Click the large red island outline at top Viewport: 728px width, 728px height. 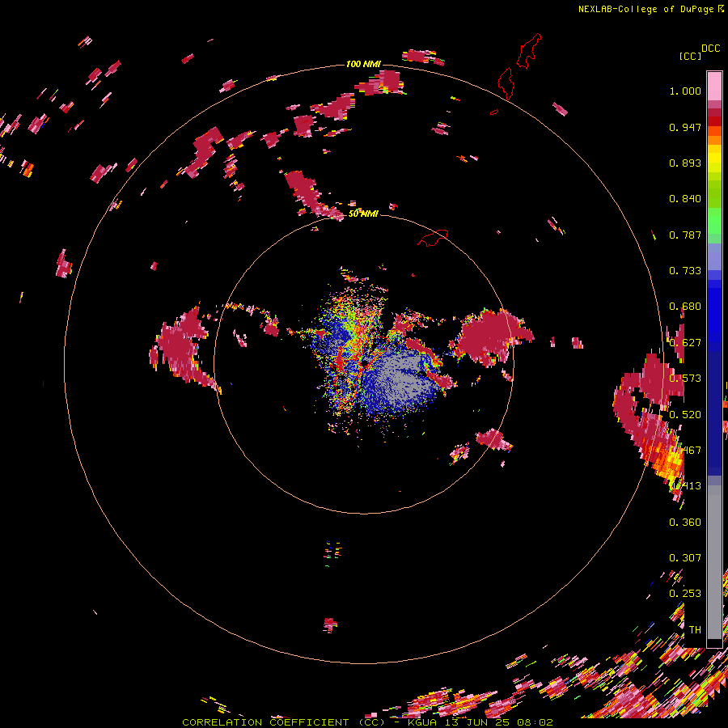coord(529,51)
